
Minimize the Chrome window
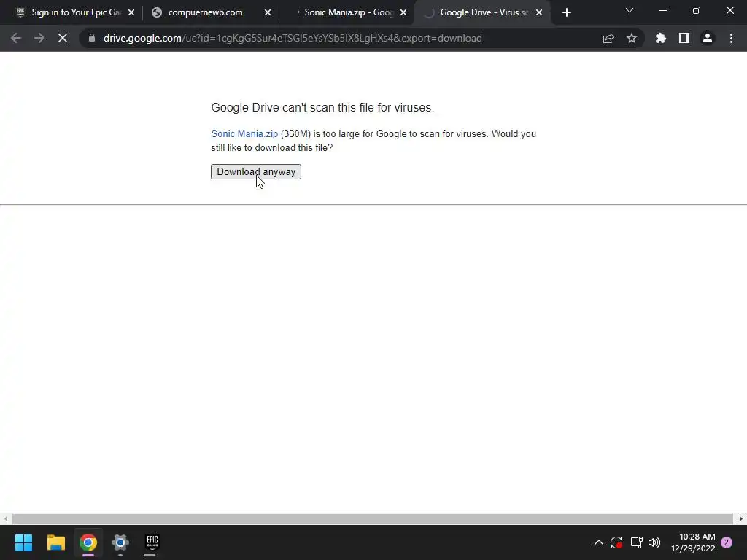[x=662, y=10]
